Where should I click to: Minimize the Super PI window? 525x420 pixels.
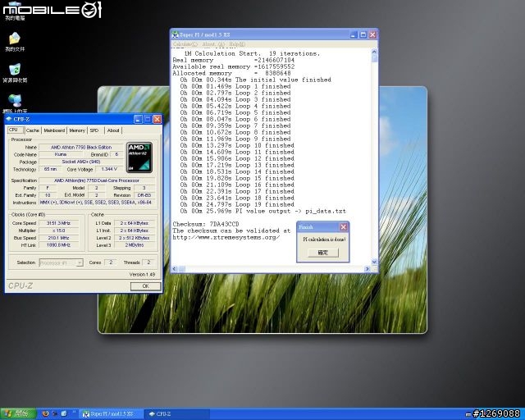pyautogui.click(x=354, y=34)
